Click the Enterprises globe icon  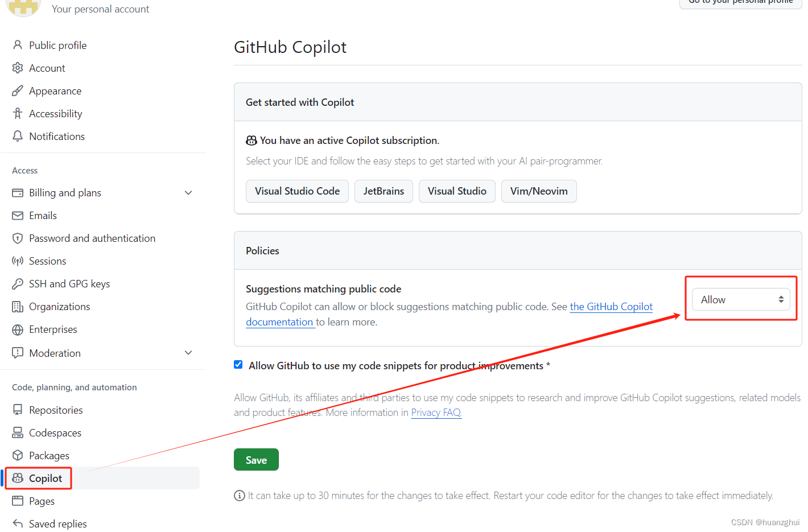18,329
